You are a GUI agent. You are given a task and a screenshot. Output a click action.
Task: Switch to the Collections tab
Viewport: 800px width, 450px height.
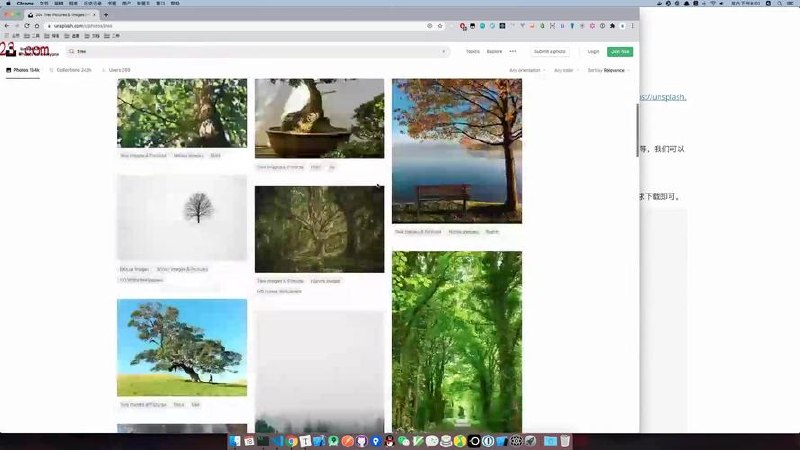coord(70,70)
